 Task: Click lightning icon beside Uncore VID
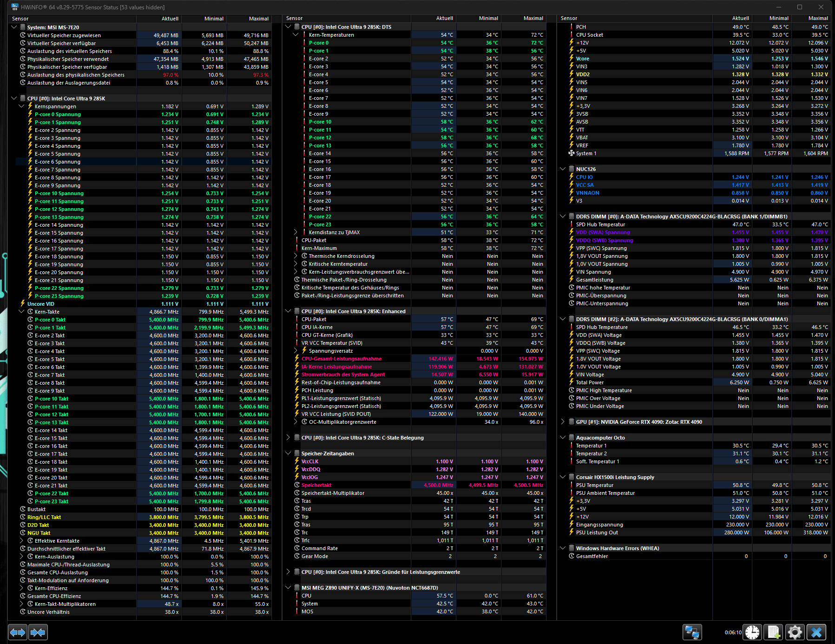click(22, 304)
